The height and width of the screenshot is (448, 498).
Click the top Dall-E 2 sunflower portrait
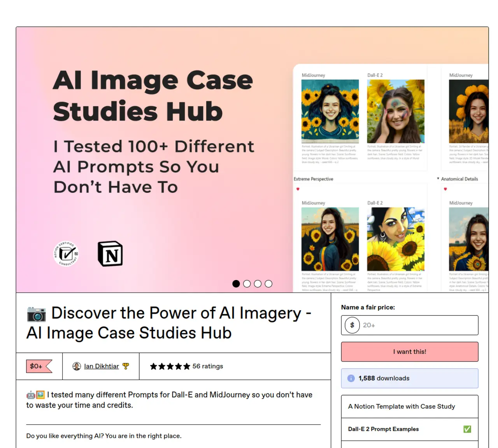396,111
